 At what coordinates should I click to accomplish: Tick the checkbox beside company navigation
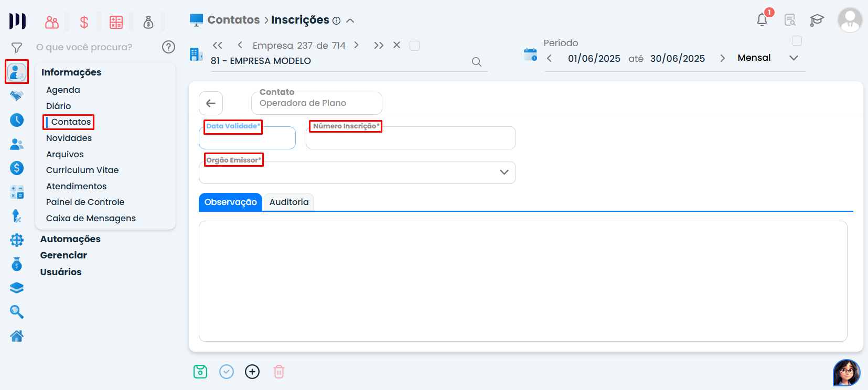414,46
